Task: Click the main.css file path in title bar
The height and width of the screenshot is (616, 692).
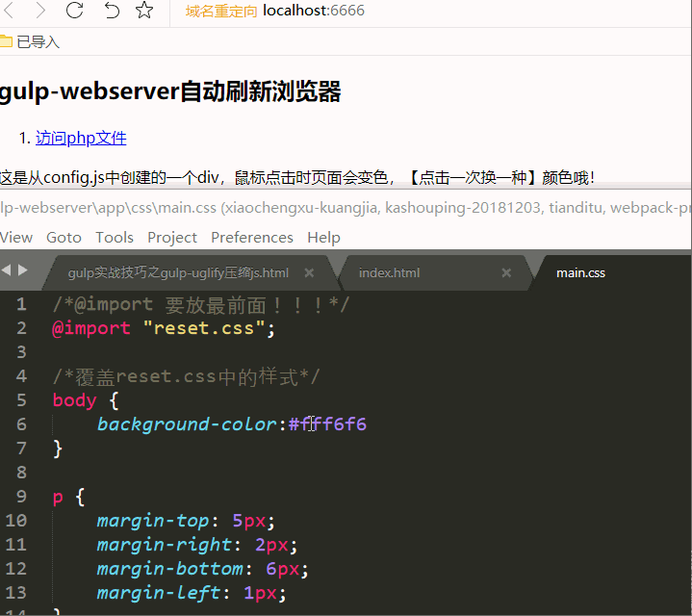Action: tap(108, 207)
